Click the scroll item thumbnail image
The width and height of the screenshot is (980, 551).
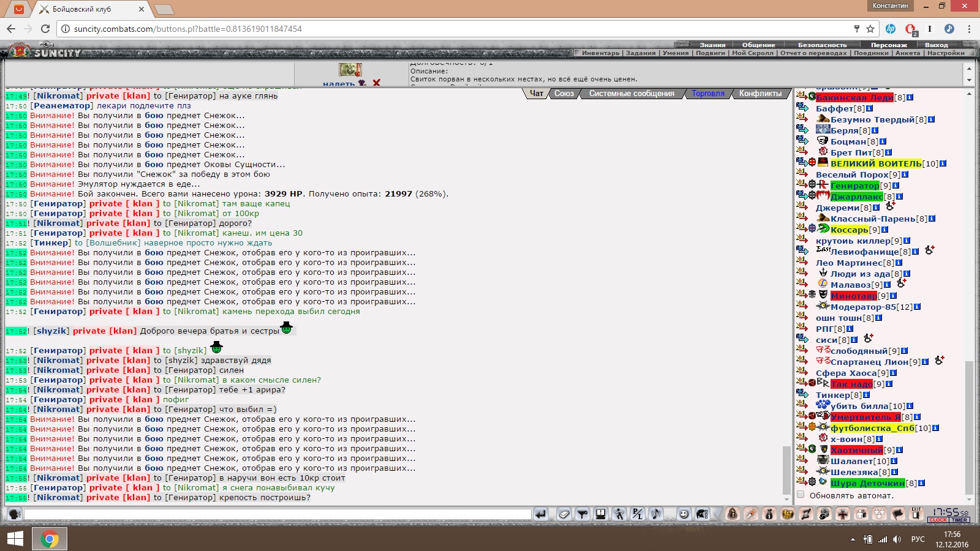[350, 69]
